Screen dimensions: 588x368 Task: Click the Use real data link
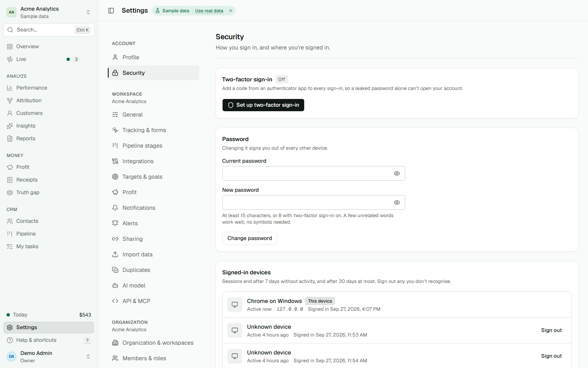coord(209,11)
